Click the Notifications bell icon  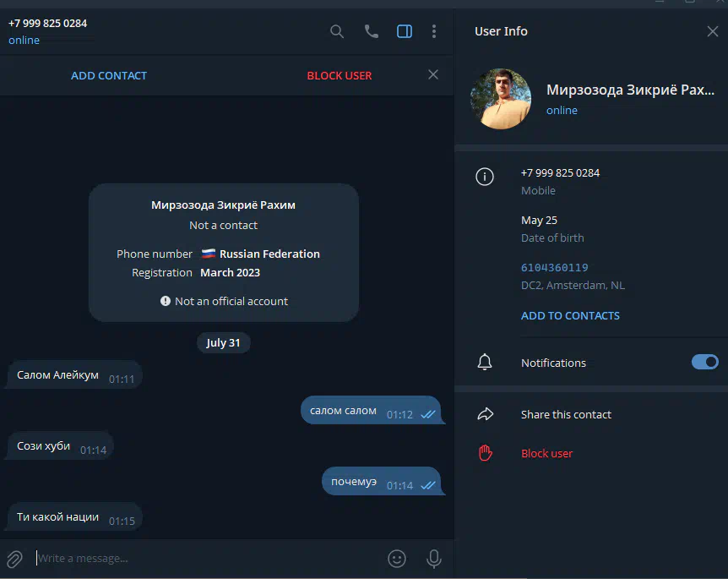point(484,362)
